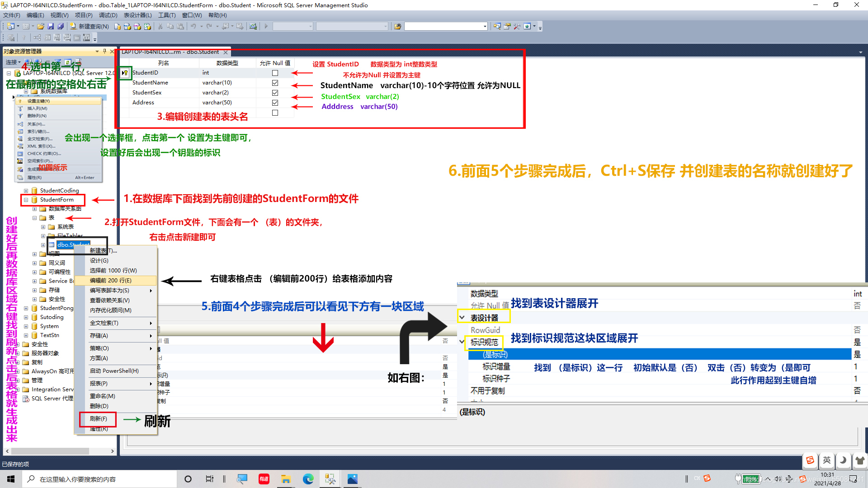Open the Activity Monitor toolbar icon
The image size is (868, 488).
point(253,26)
